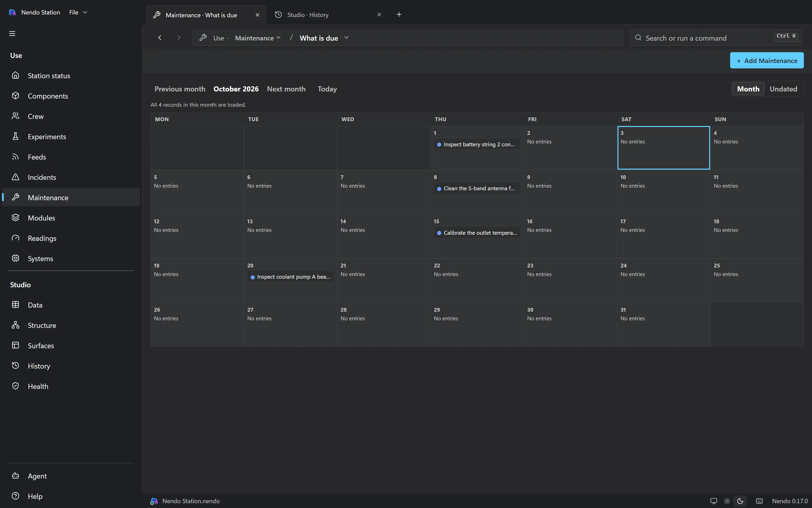Open Studio Surfaces in the sidebar
The width and height of the screenshot is (812, 508).
click(x=71, y=346)
